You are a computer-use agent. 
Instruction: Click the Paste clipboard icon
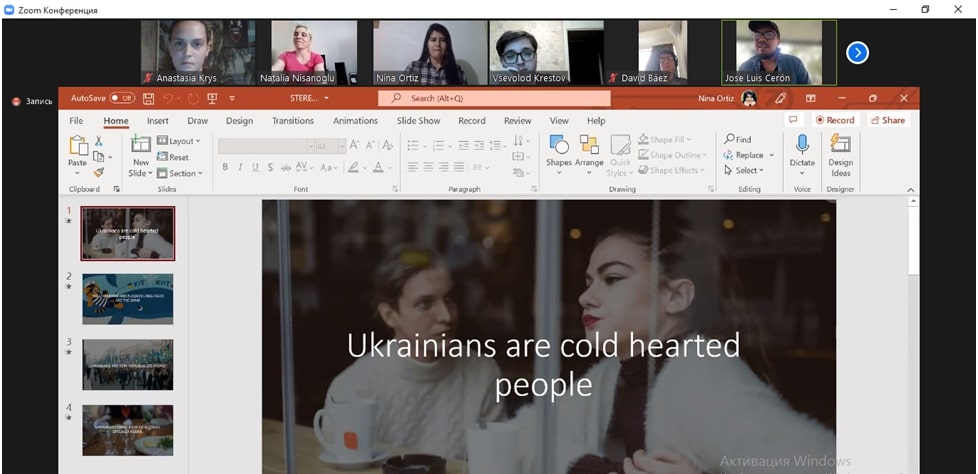pos(78,146)
